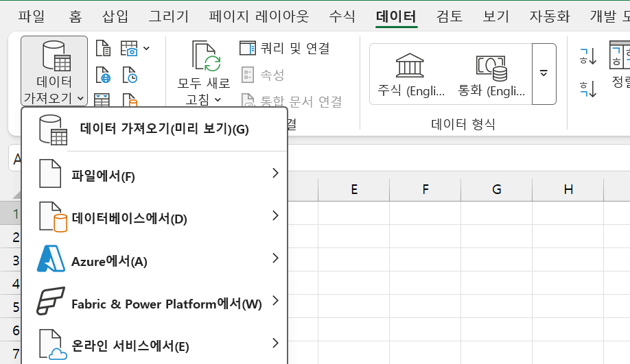The height and width of the screenshot is (364, 630).
Task: Select the 페이지 레이아웃 tab
Action: pyautogui.click(x=258, y=16)
